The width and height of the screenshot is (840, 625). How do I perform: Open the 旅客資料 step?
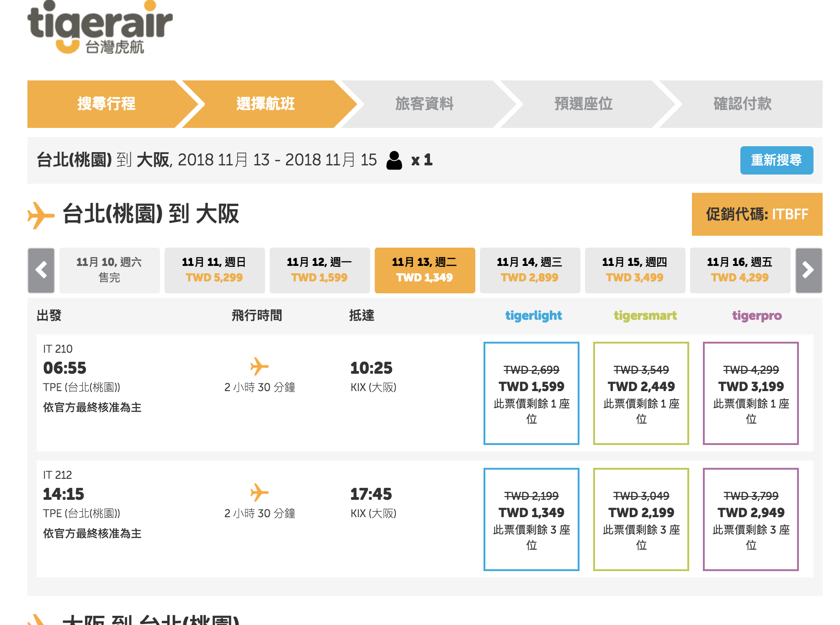[x=425, y=104]
